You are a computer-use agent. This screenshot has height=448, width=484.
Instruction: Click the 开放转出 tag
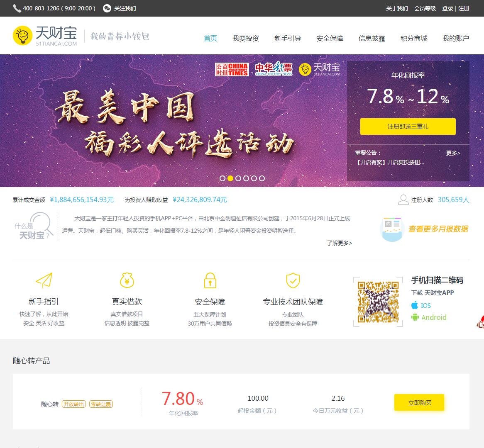74,404
